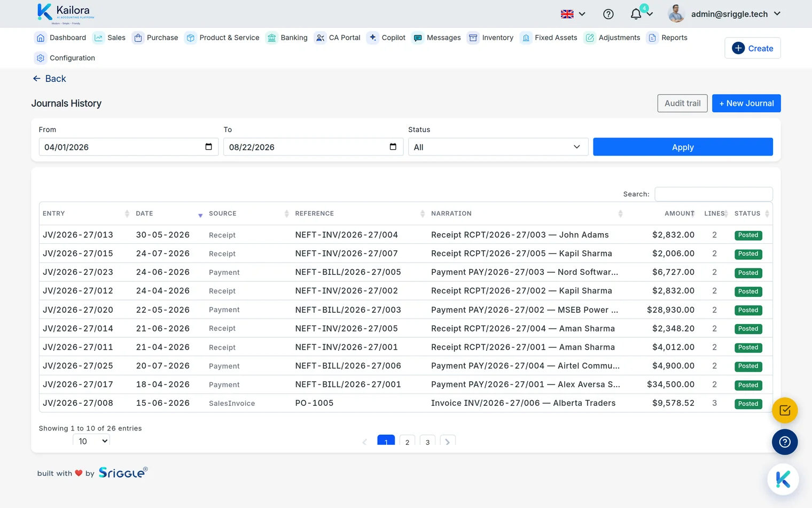This screenshot has width=812, height=508.
Task: Open Configuration settings
Action: pyautogui.click(x=65, y=58)
